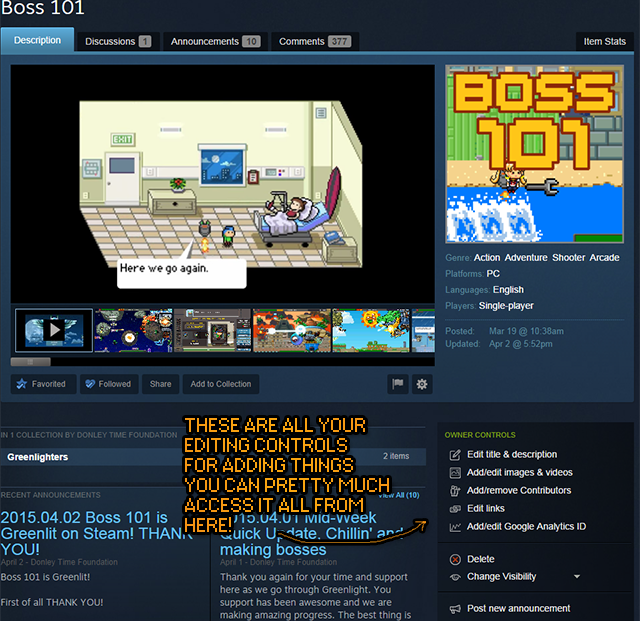This screenshot has width=640, height=621.
Task: Open the Mid-Week Quick Update announcement
Action: pos(310,533)
